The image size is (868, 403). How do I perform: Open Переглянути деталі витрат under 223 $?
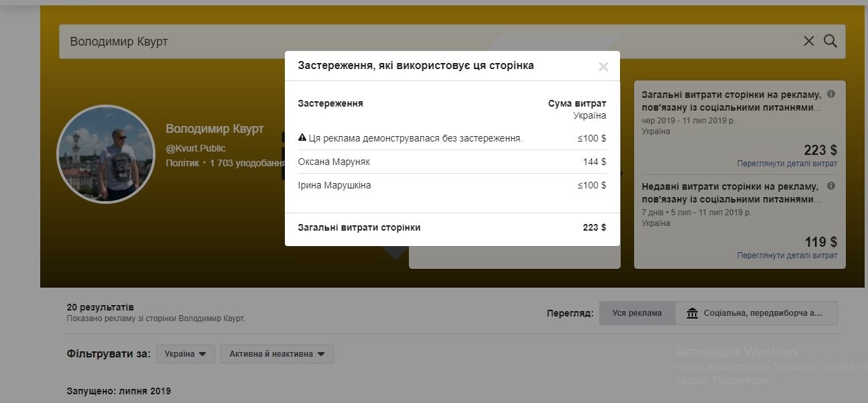coord(786,164)
